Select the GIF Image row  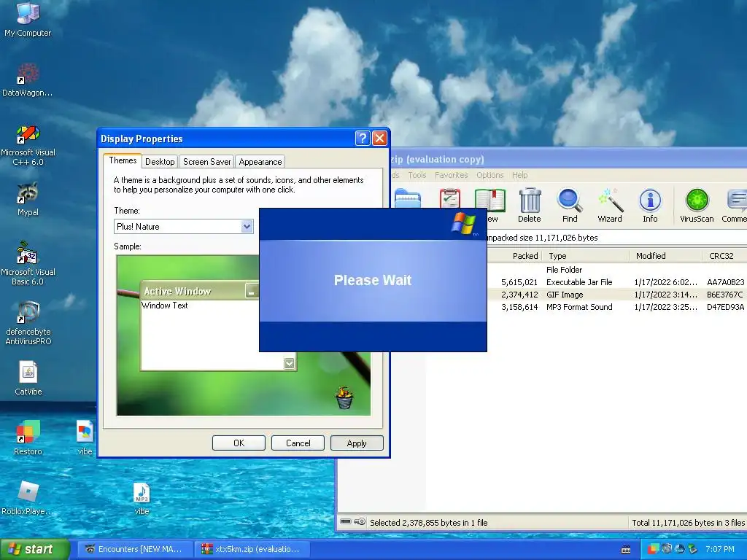click(617, 295)
